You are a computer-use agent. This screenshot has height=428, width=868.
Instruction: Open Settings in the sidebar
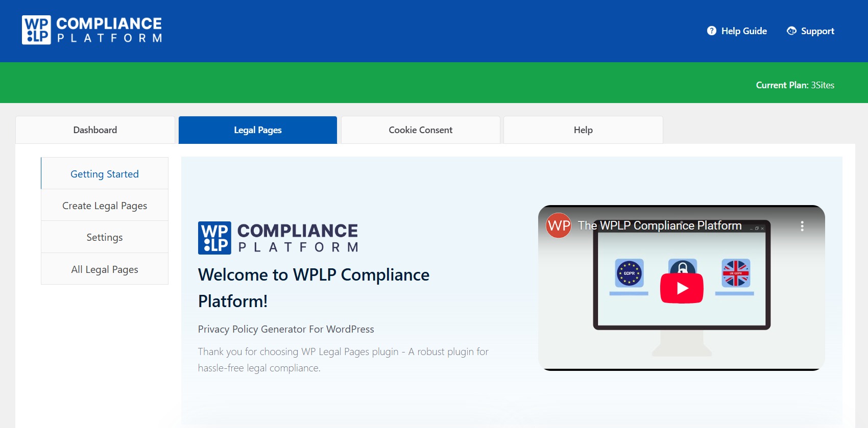105,237
